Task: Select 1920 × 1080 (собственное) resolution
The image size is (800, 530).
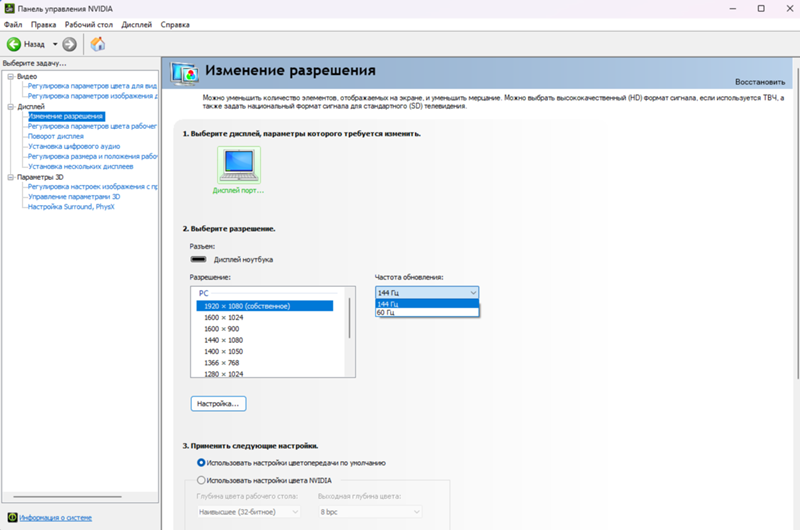Action: coord(265,306)
